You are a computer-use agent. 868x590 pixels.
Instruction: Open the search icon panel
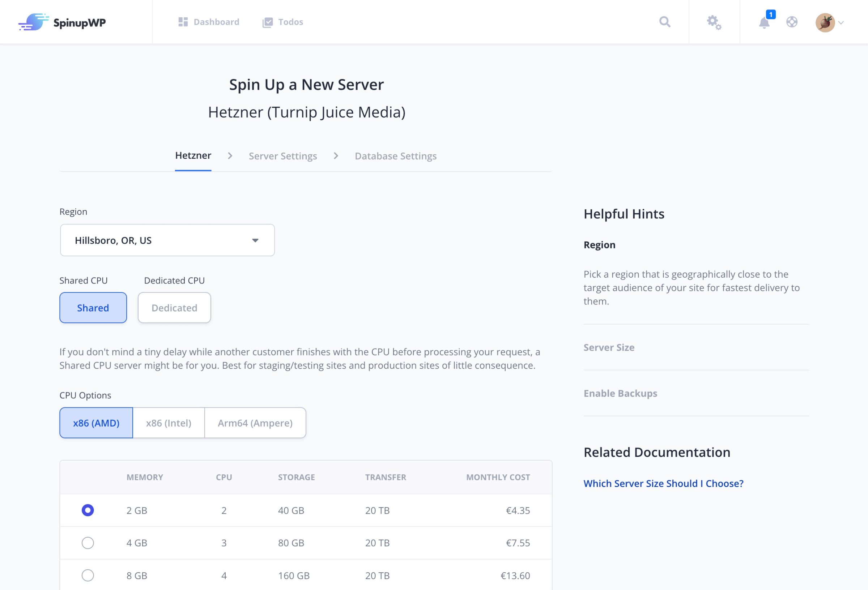click(665, 22)
